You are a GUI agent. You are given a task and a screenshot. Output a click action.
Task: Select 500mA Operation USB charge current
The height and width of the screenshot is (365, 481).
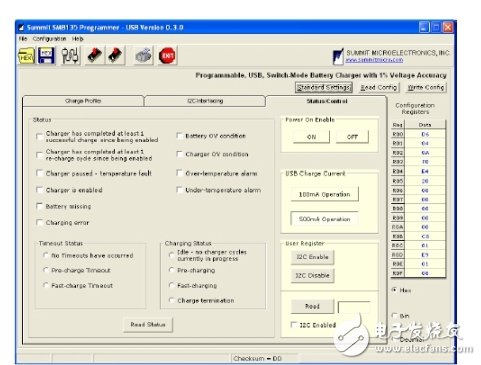324,219
